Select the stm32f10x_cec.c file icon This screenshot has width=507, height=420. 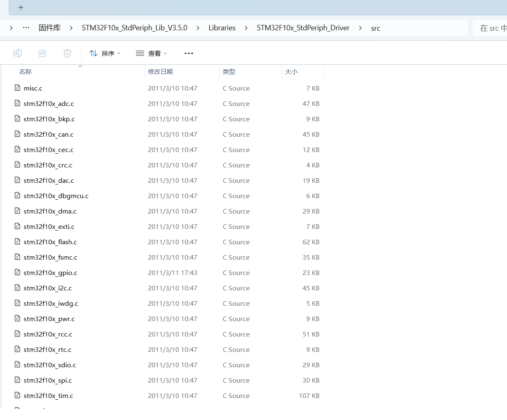(17, 149)
